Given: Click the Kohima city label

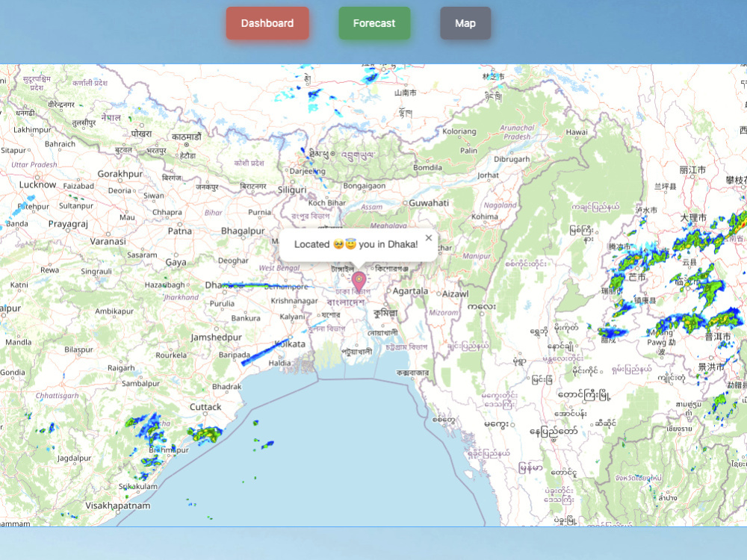Looking at the screenshot, I should 485,217.
